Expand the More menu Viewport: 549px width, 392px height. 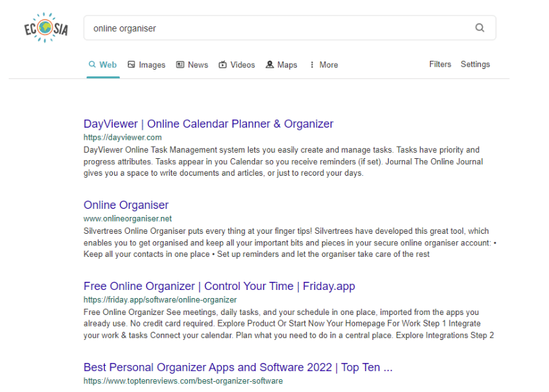[x=323, y=65]
